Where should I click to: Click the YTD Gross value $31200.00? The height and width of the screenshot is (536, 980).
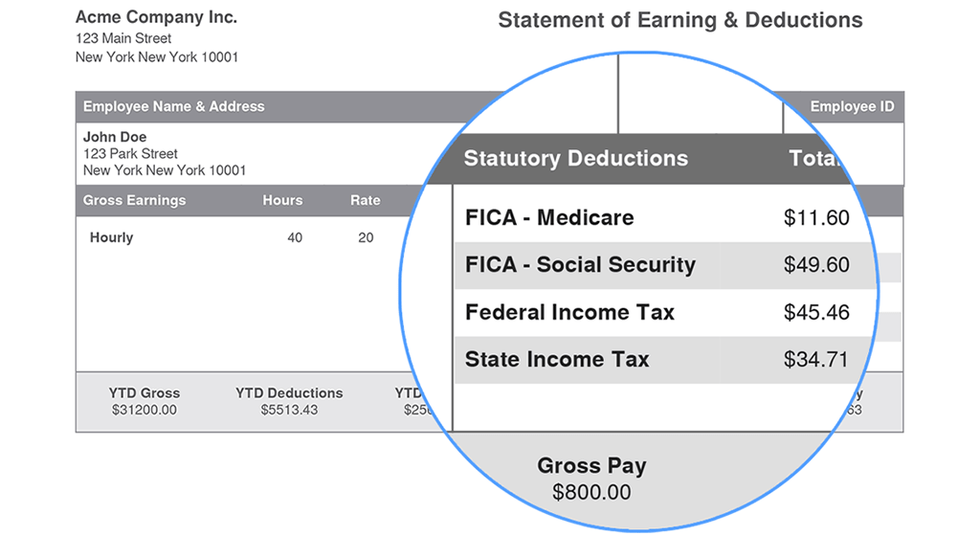click(x=144, y=410)
